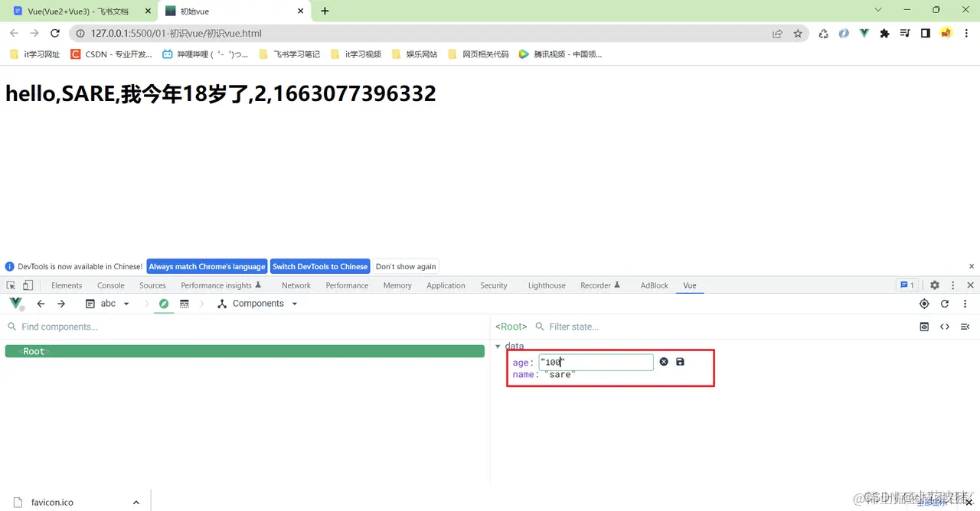Cancel the age edit with the X icon

[664, 362]
